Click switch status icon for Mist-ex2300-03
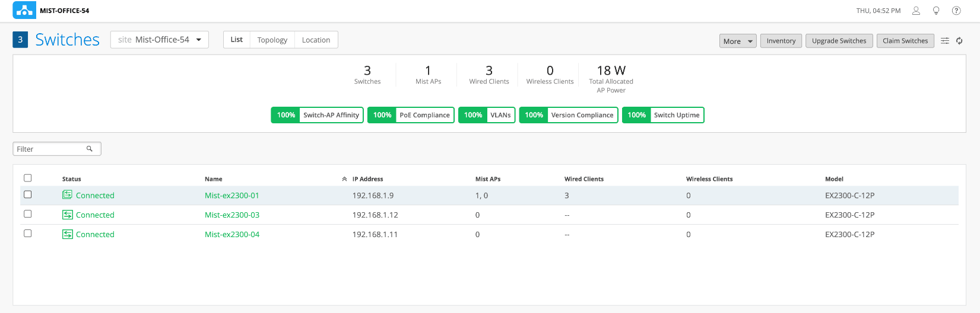 [68, 215]
